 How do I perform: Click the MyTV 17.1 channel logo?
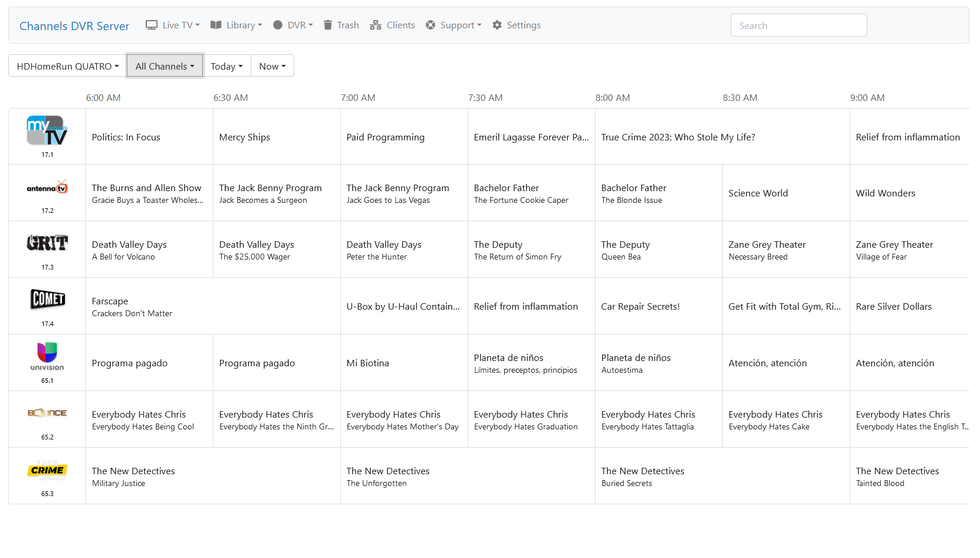pos(47,130)
